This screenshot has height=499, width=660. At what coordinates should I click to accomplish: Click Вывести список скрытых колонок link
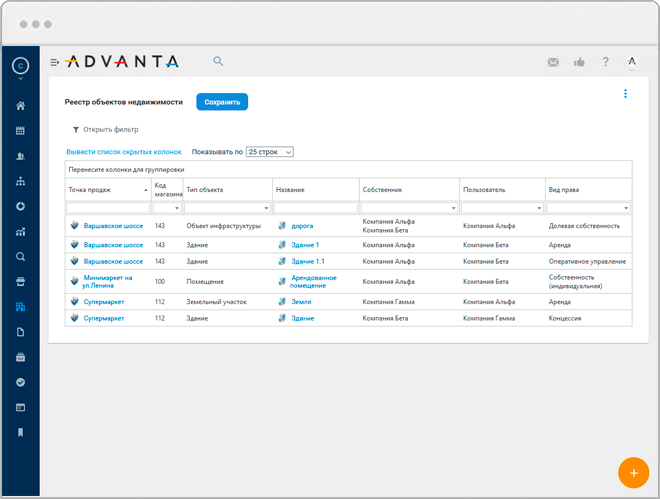(x=124, y=152)
